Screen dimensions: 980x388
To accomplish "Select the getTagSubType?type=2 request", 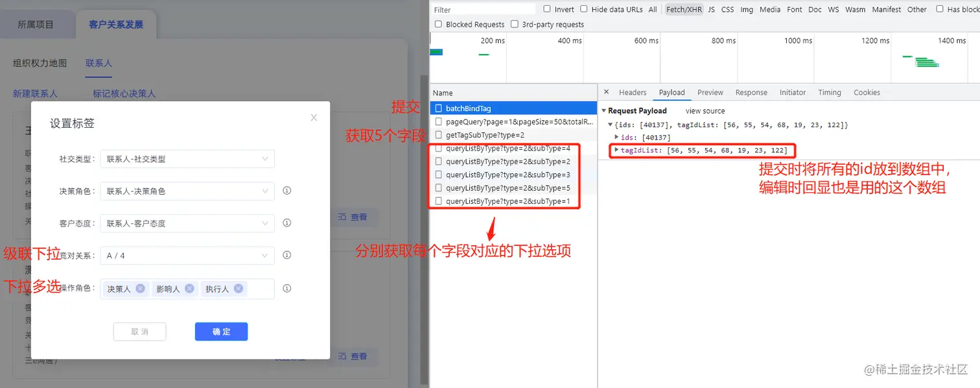I will pos(513,135).
